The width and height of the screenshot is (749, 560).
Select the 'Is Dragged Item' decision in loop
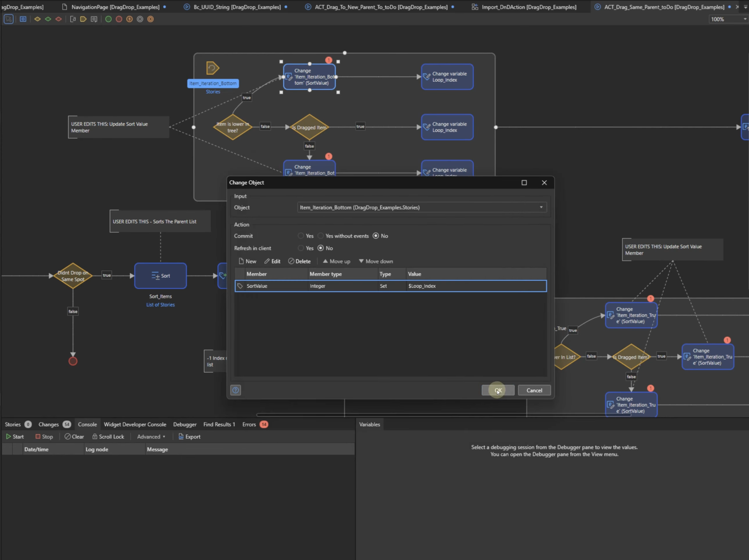tap(309, 127)
